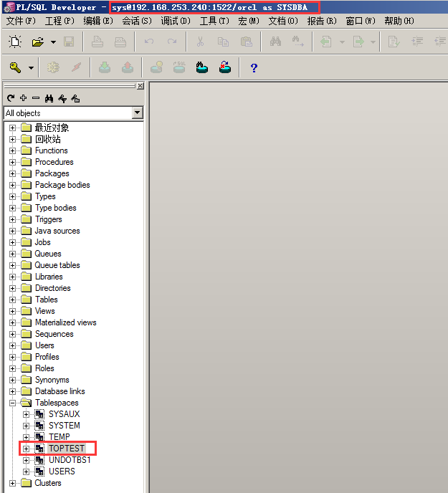Open the 编辑(E) menu
The height and width of the screenshot is (493, 448).
pyautogui.click(x=97, y=21)
